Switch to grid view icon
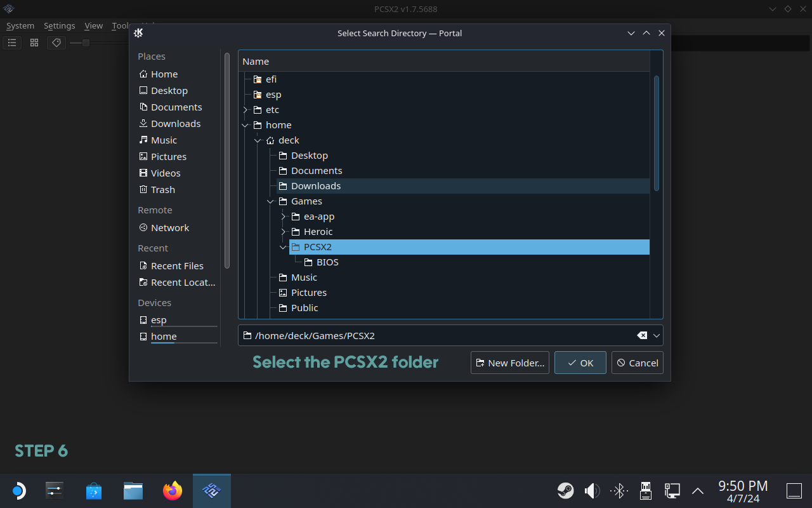 point(34,43)
